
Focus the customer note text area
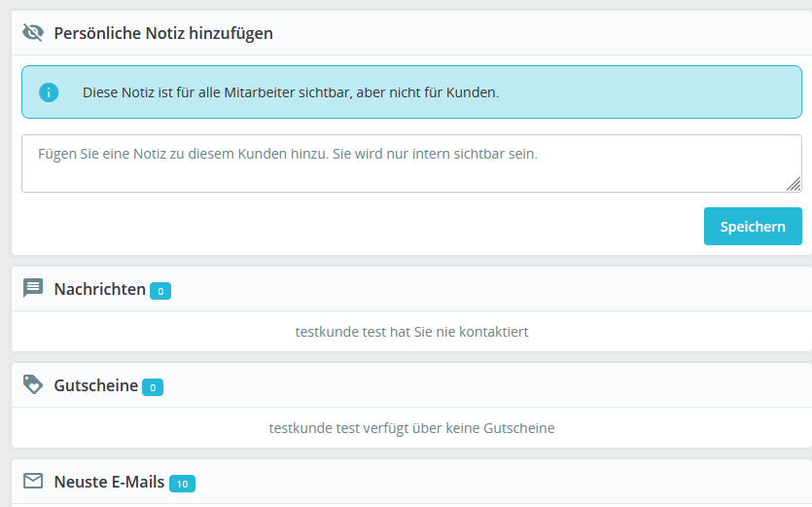[x=411, y=163]
